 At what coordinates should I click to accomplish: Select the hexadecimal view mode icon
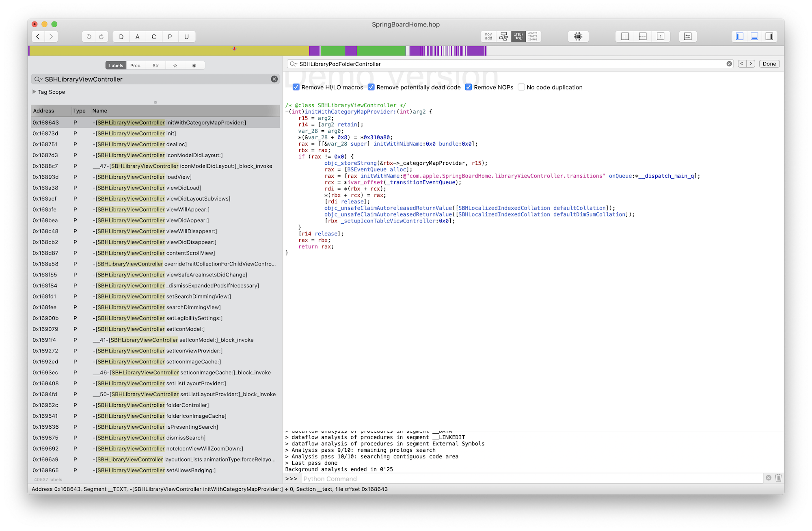click(533, 37)
